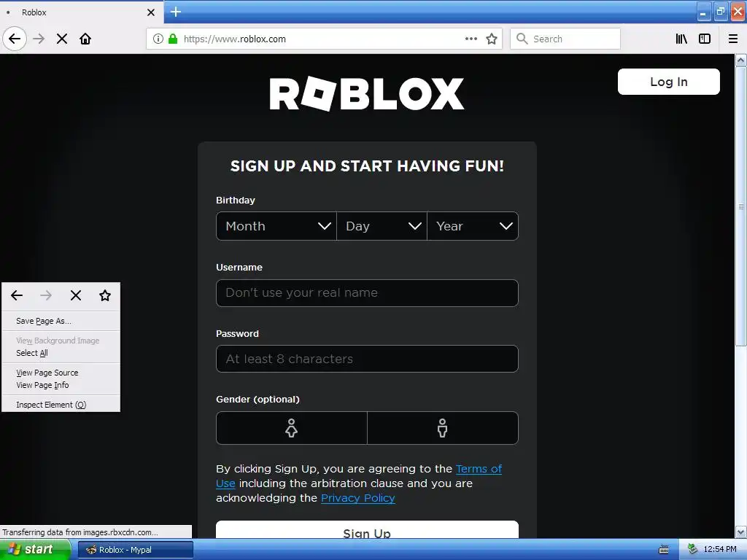Click the scrollbar down arrow
747x560 pixels.
pos(740,532)
